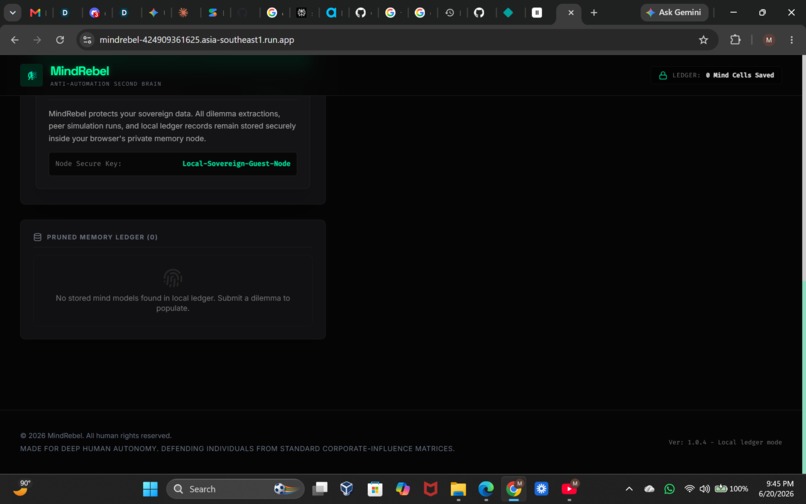Open the red YouTube taskbar app
The width and height of the screenshot is (806, 504).
click(570, 489)
